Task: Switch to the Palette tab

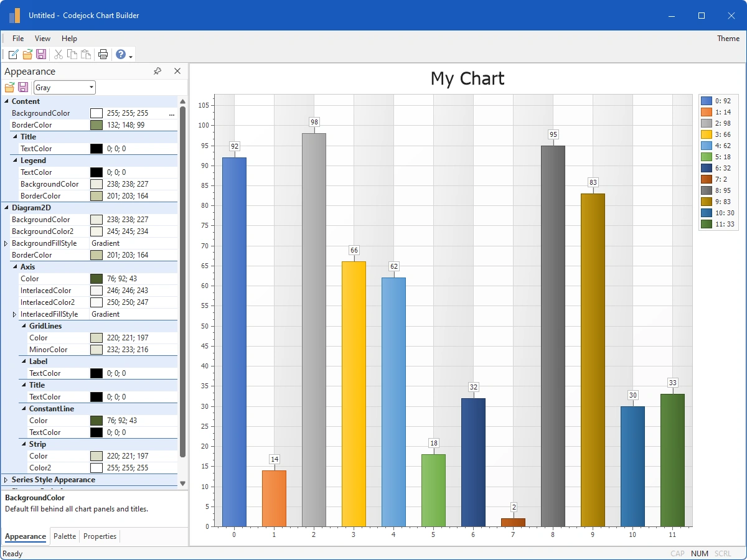Action: (65, 536)
